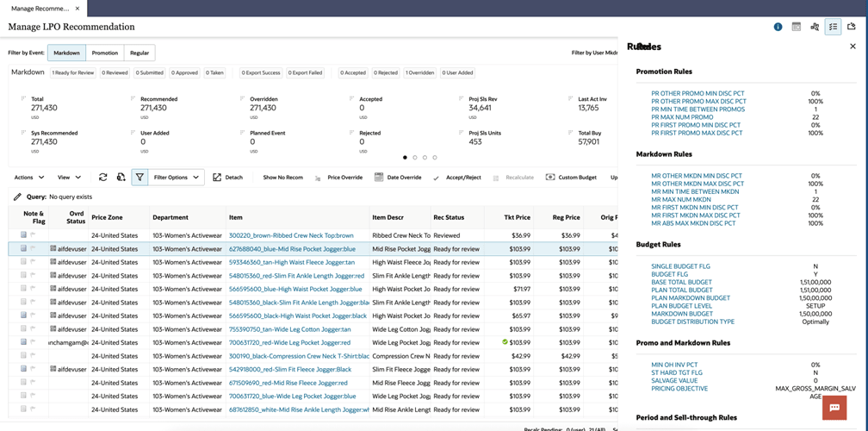The height and width of the screenshot is (431, 868).
Task: Open item link 671509690_red-Mid Rise Fleece Jogger:red
Action: [288, 383]
